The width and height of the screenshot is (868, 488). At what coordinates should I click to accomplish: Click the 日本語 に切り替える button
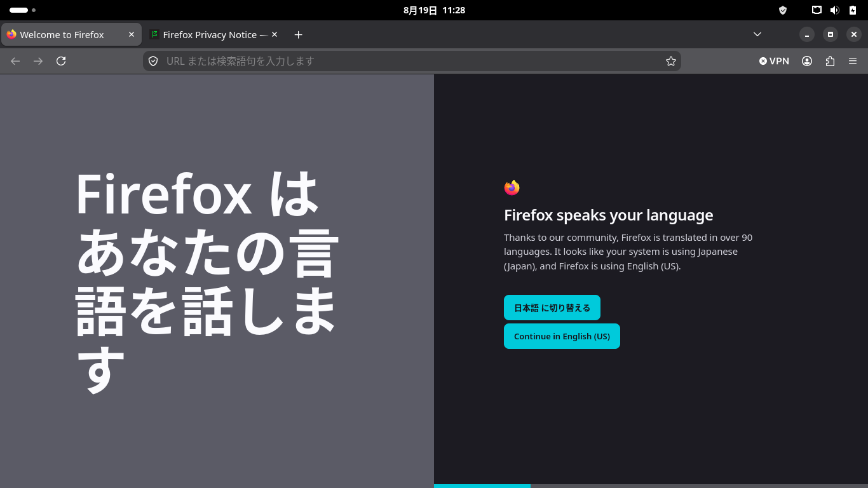click(x=552, y=308)
